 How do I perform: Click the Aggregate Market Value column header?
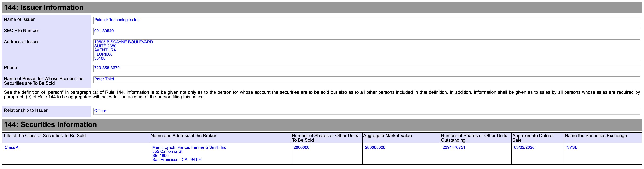[387, 136]
